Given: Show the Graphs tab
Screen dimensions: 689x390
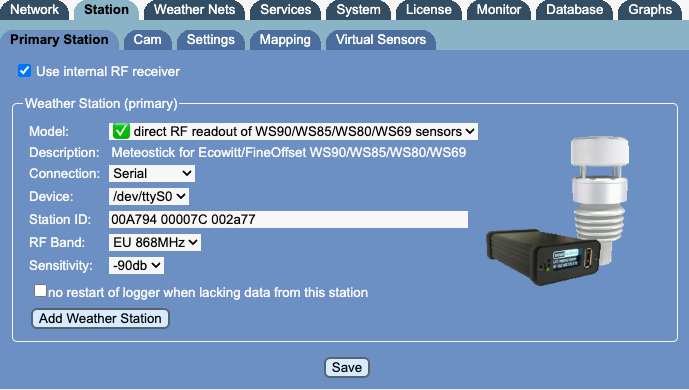Looking at the screenshot, I should tap(650, 10).
